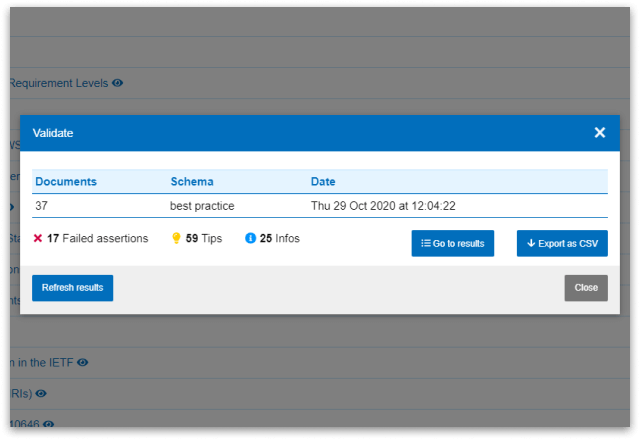640x440 pixels.
Task: Click the yellow lightbulb Tips icon
Action: 177,239
